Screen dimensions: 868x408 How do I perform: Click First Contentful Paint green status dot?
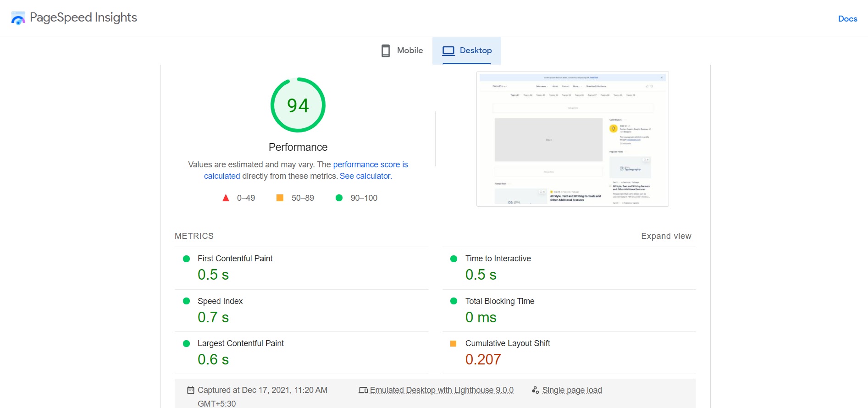186,259
